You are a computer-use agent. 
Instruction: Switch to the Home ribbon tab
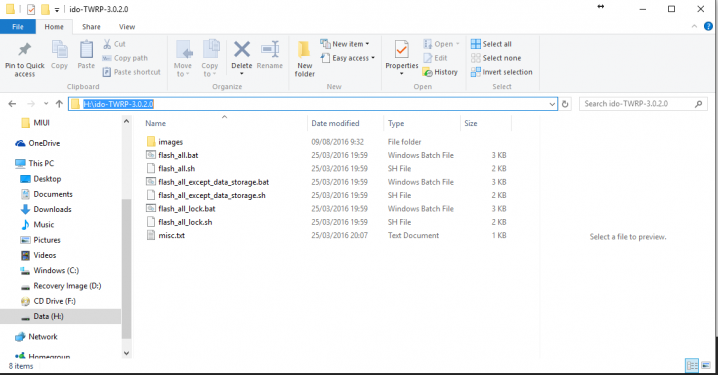coord(54,27)
